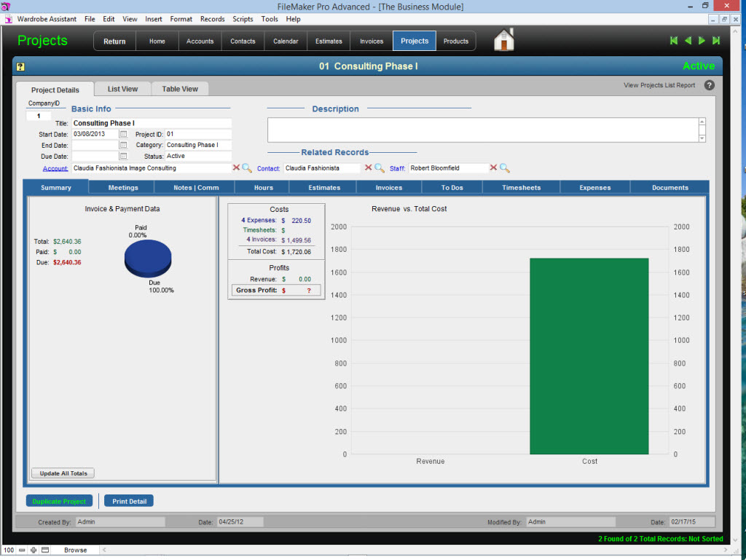Open the To Dos tab
Image resolution: width=746 pixels, height=560 pixels.
click(x=452, y=188)
